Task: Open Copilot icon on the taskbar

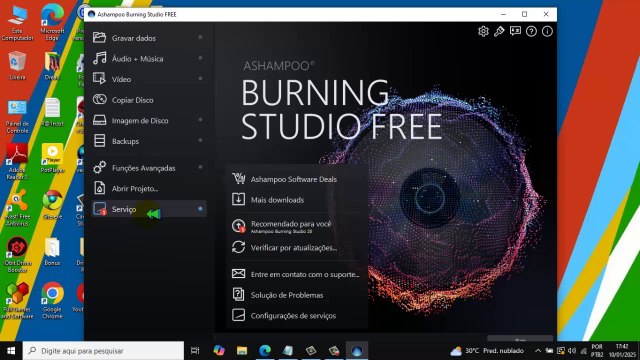Action: (219, 351)
